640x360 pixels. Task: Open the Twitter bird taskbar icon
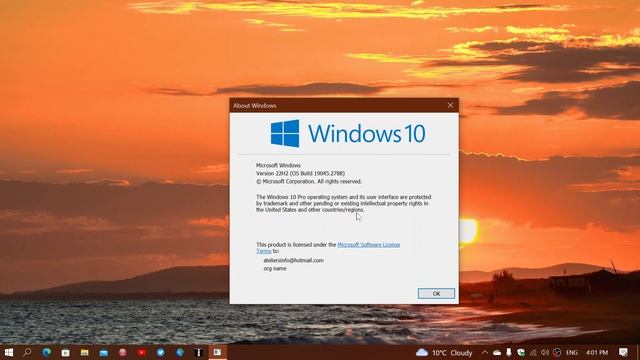click(x=161, y=352)
